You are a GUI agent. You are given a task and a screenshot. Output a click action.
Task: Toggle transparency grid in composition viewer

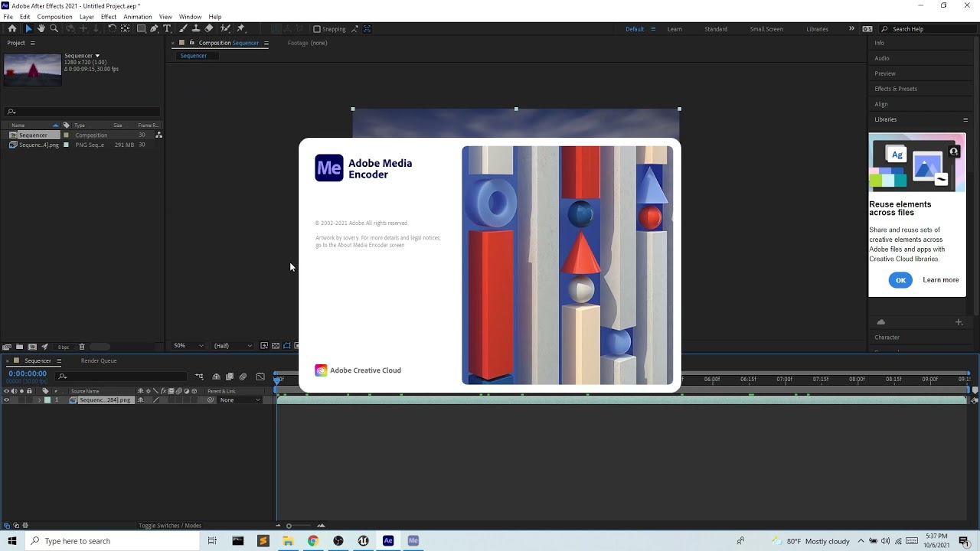[x=276, y=346]
